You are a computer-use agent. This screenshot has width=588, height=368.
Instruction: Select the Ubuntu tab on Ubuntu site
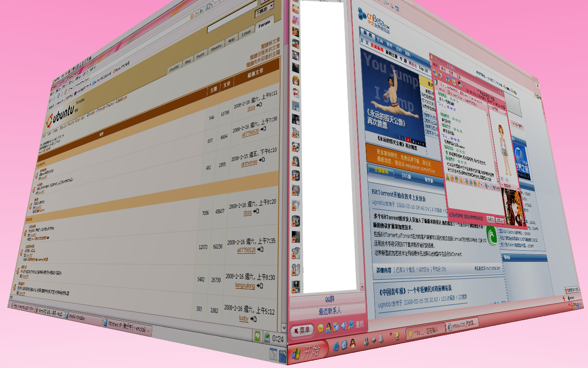[x=216, y=47]
